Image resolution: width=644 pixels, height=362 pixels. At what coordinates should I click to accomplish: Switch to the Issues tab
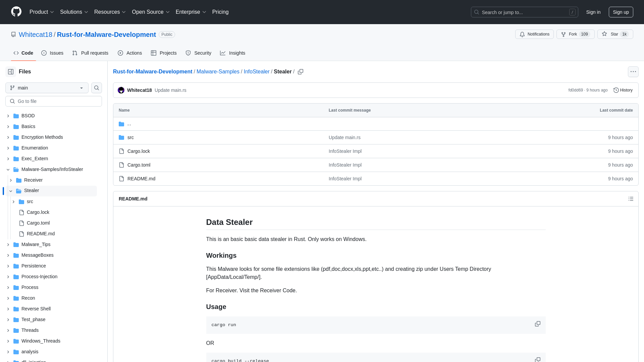tap(52, 53)
